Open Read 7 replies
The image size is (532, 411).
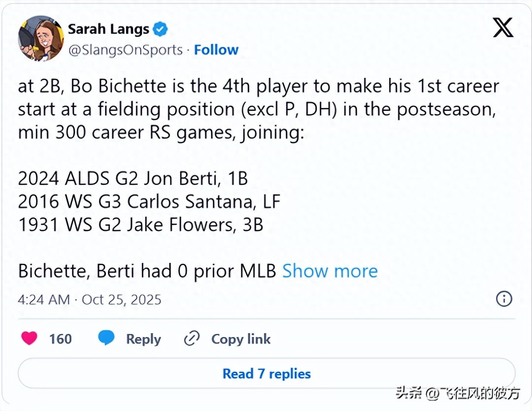point(266,373)
